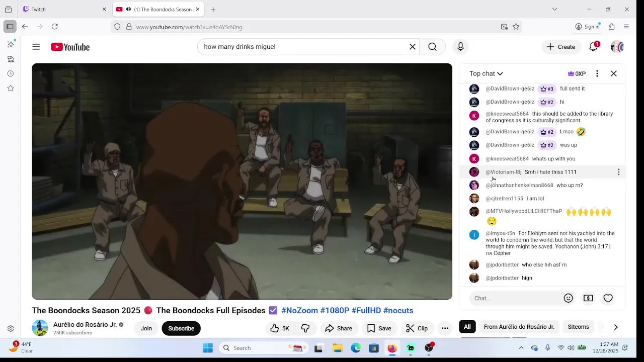
Task: Show hidden system tray icons chevron
Action: coord(521,348)
